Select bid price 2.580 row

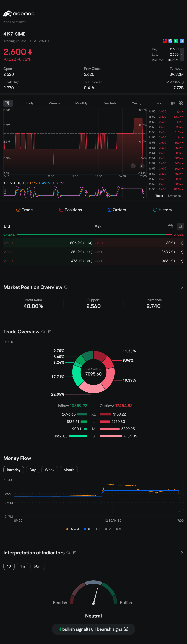[48, 261]
